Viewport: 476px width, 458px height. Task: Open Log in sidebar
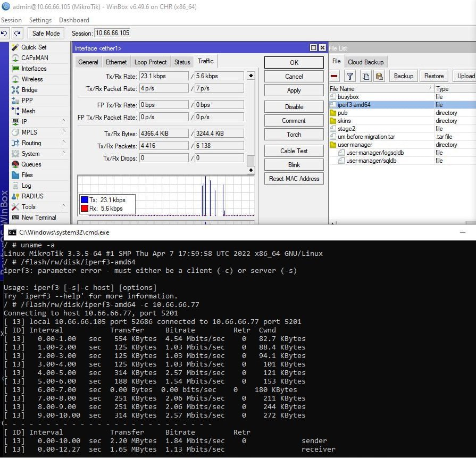(x=26, y=186)
